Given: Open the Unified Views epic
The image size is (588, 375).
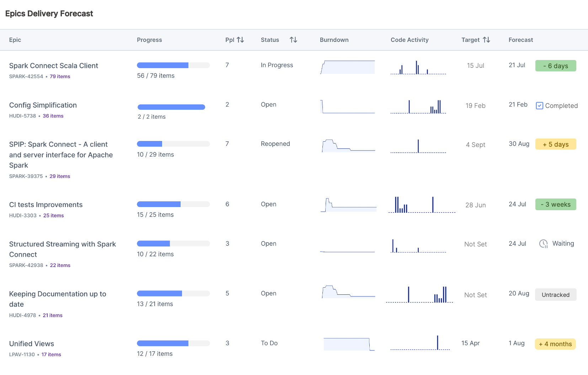Looking at the screenshot, I should (x=32, y=344).
